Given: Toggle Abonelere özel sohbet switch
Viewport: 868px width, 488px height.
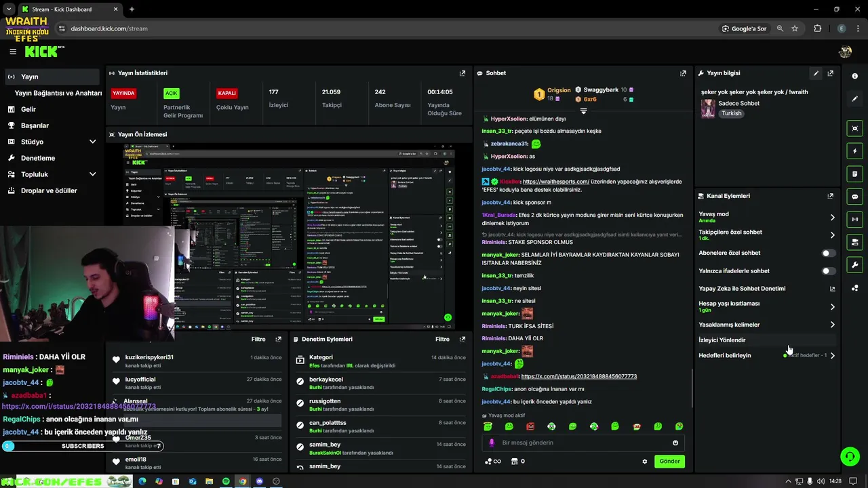Looking at the screenshot, I should 828,253.
